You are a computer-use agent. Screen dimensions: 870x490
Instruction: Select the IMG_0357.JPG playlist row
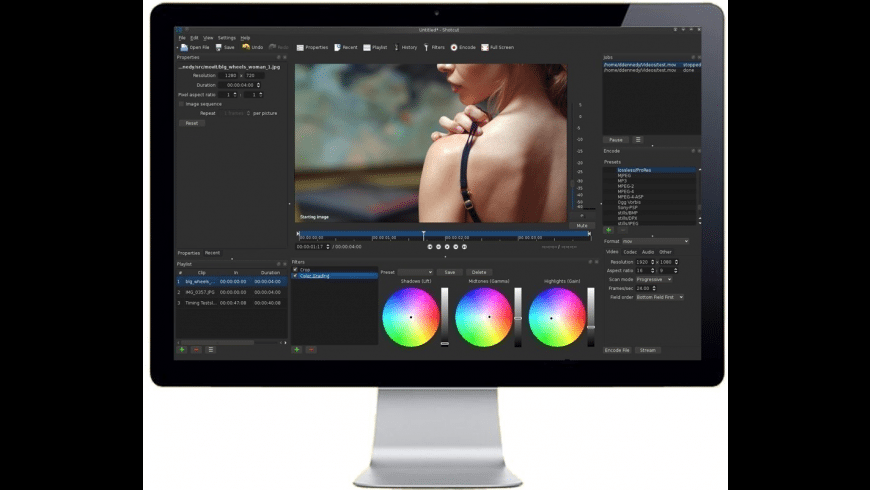coord(231,292)
